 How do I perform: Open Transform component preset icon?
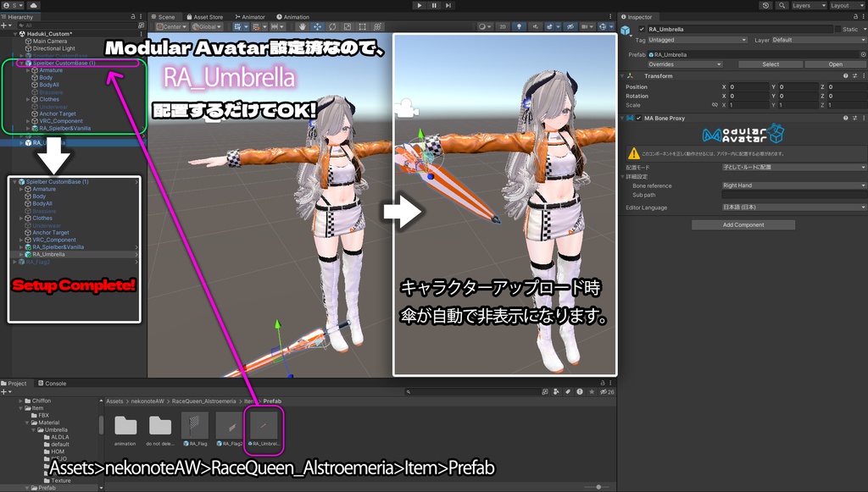(x=854, y=76)
